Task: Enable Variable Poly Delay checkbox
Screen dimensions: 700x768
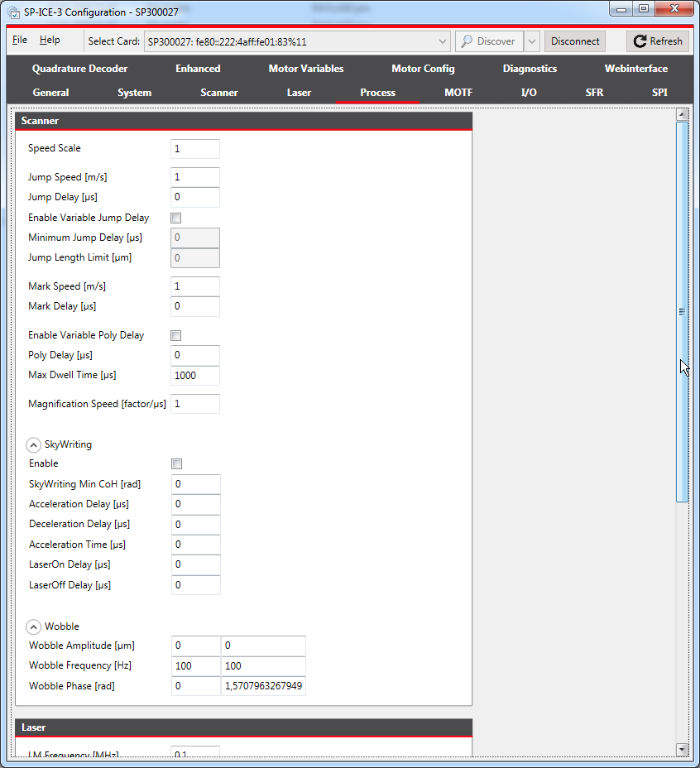Action: (176, 335)
